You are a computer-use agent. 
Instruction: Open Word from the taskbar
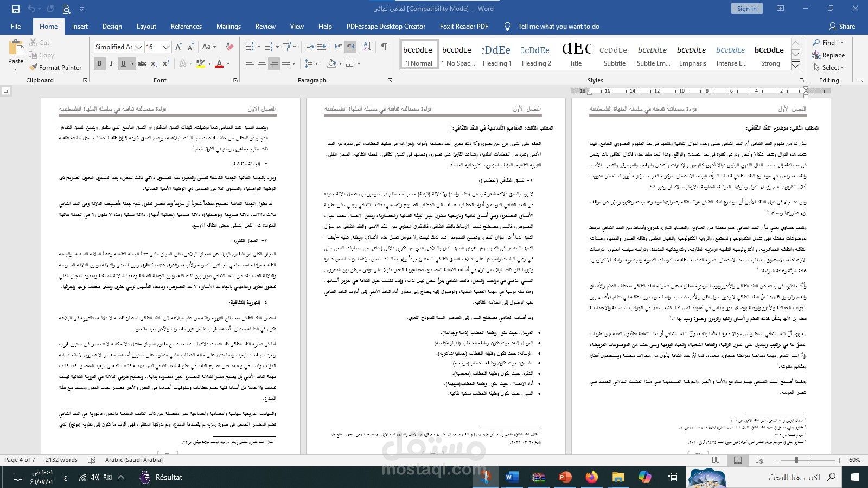pyautogui.click(x=512, y=477)
